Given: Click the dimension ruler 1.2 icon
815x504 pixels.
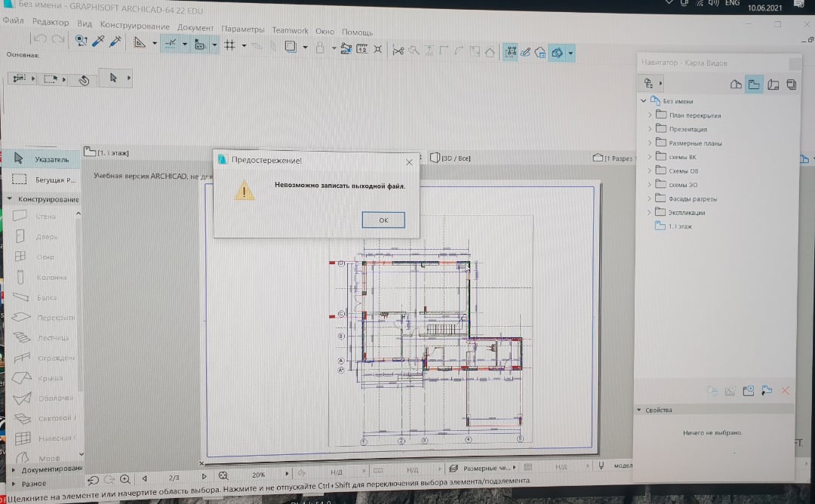Looking at the screenshot, I should click(362, 49).
